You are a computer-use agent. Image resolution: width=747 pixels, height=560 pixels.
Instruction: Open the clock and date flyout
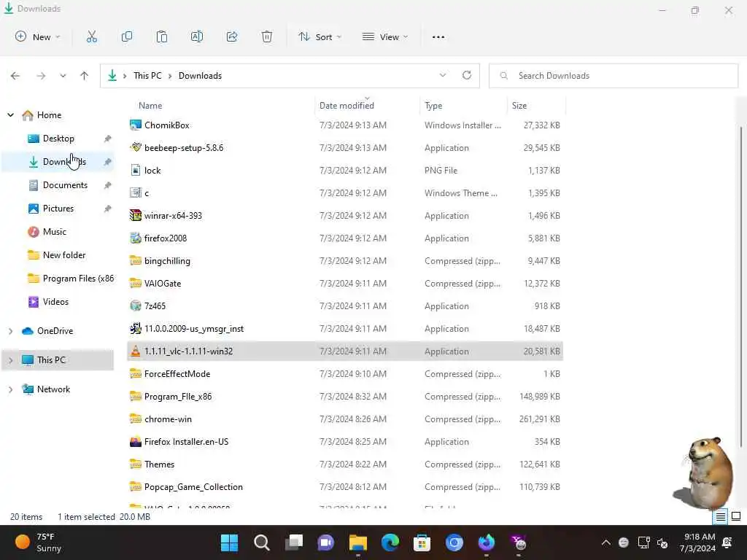coord(697,542)
